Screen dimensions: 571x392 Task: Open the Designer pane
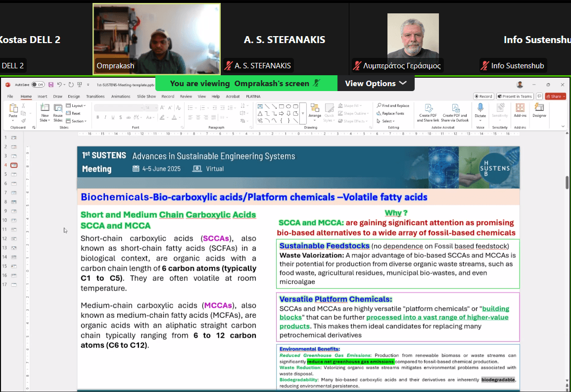pyautogui.click(x=539, y=108)
